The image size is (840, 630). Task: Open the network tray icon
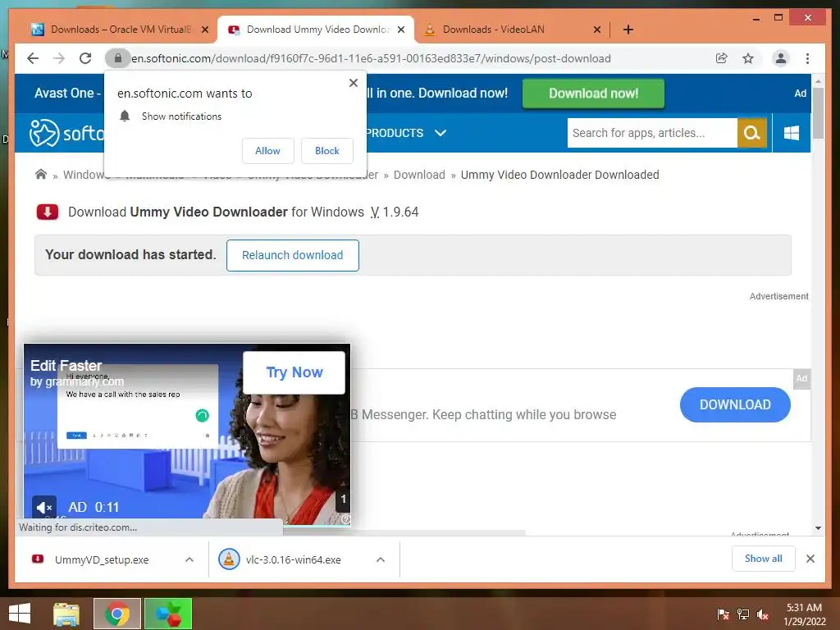743,614
